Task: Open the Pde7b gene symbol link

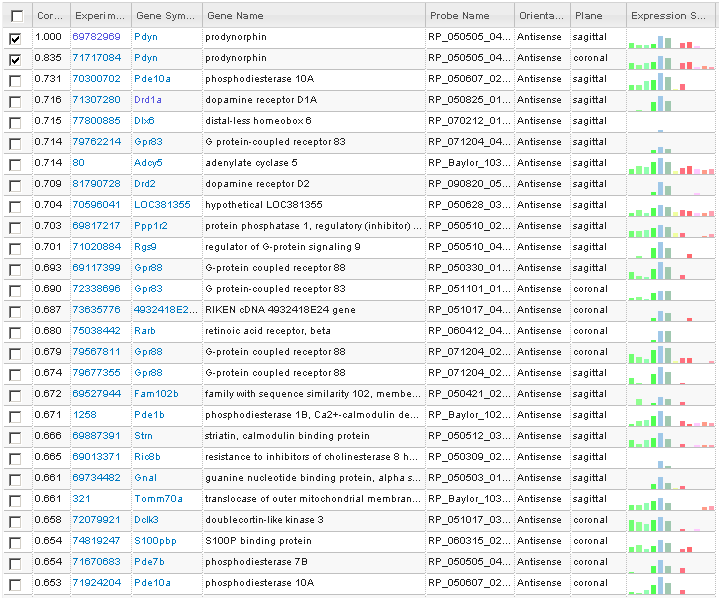Action: [x=149, y=562]
